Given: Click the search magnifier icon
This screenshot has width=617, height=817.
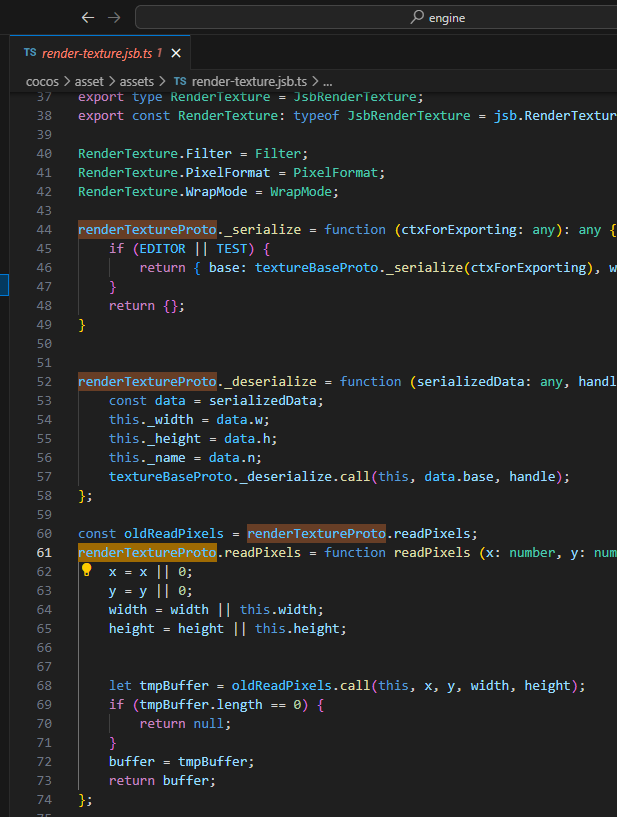Looking at the screenshot, I should click(x=417, y=17).
